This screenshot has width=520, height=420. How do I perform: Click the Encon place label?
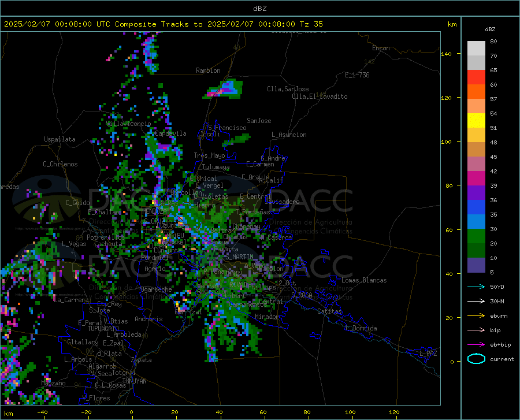point(381,48)
